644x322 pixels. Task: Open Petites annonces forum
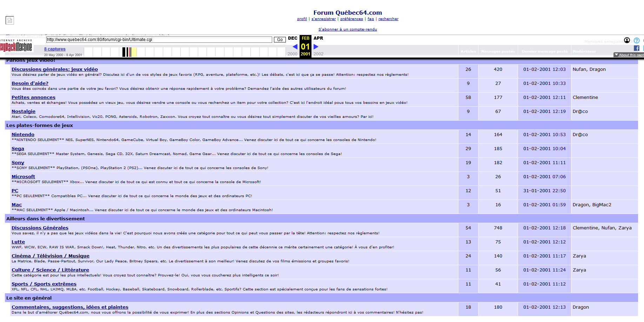coord(33,98)
